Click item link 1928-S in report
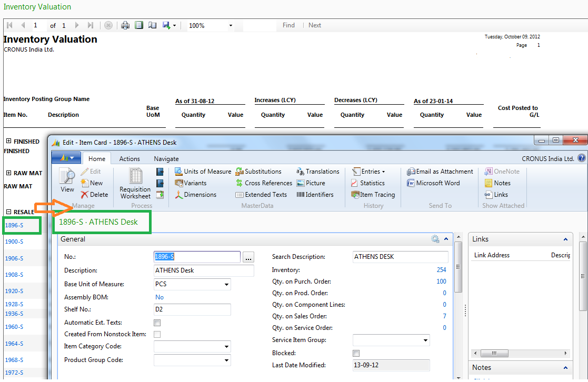Image resolution: width=588 pixels, height=382 pixels. tap(14, 304)
